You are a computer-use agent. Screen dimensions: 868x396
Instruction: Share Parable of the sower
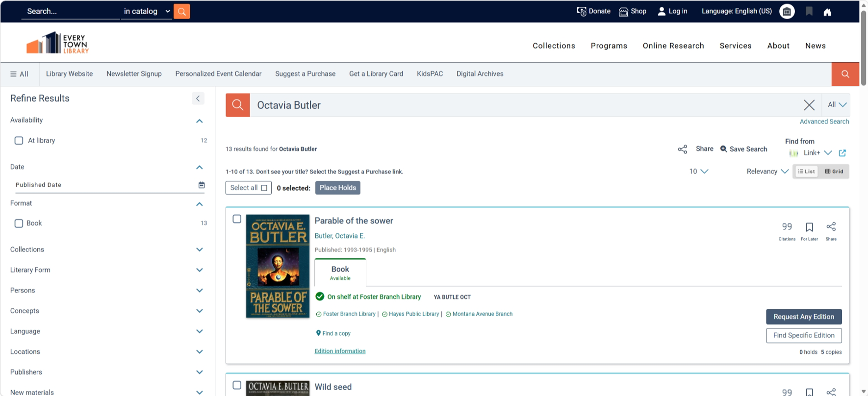click(831, 231)
